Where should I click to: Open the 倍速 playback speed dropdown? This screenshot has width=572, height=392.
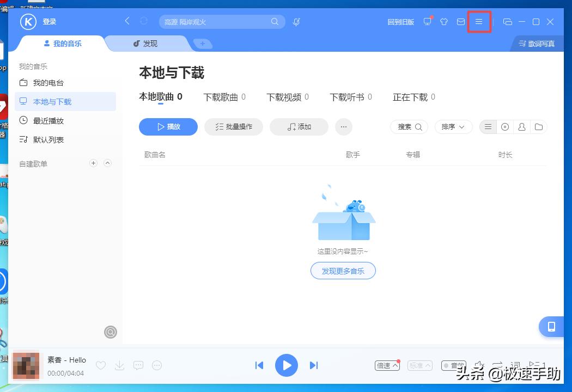[387, 365]
